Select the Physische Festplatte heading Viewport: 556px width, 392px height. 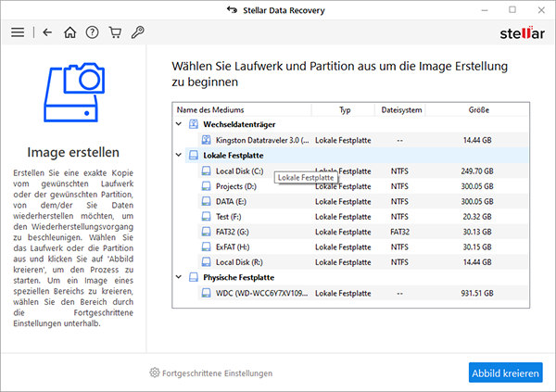point(239,277)
